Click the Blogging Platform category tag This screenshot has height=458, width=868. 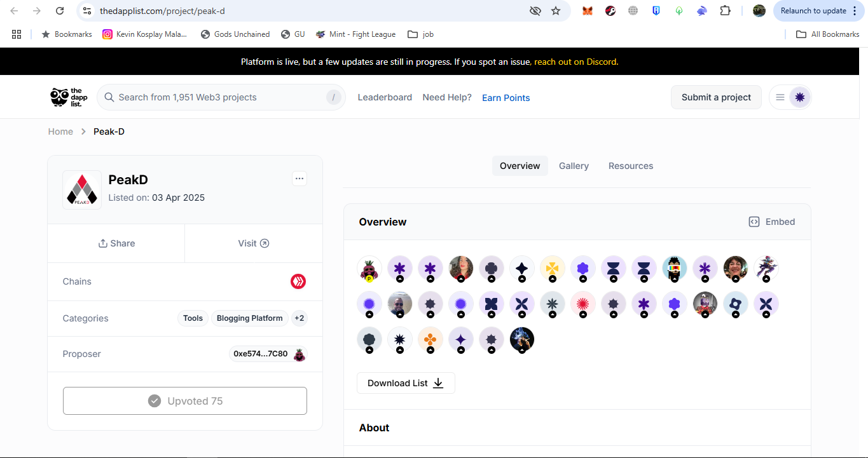click(249, 318)
